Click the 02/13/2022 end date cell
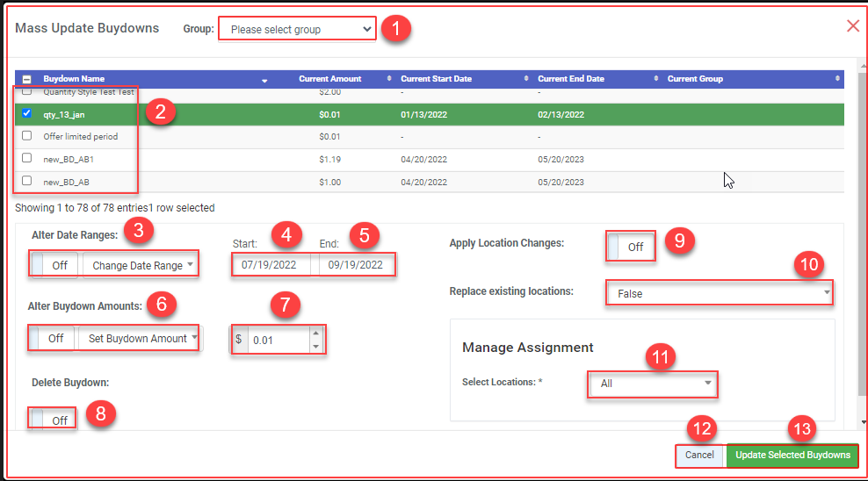The image size is (868, 481). [x=561, y=114]
